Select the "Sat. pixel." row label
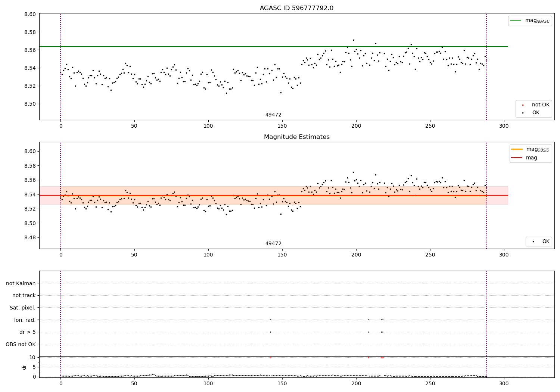Screen dimensions: 560x392 click(x=23, y=308)
